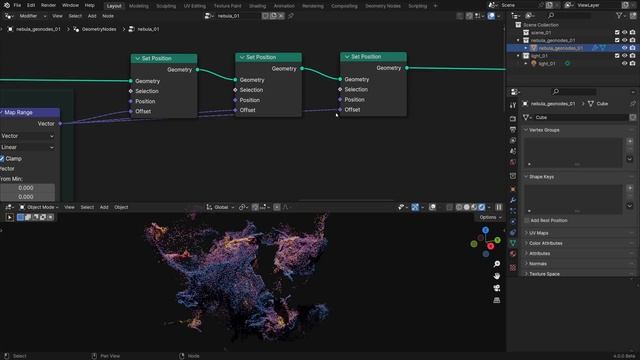Image resolution: width=640 pixels, height=360 pixels.
Task: Click the blue Z axis on navigation gizmo
Action: 485,230
